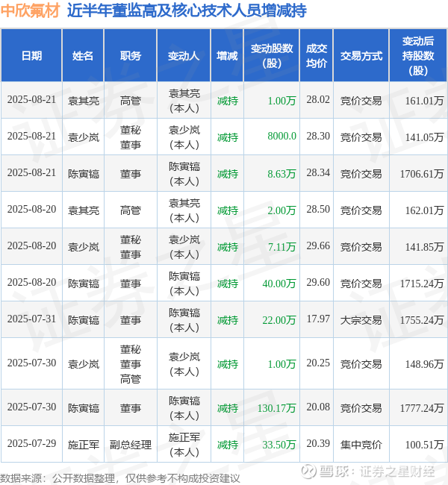Select the 交易方式 column header

361,56
